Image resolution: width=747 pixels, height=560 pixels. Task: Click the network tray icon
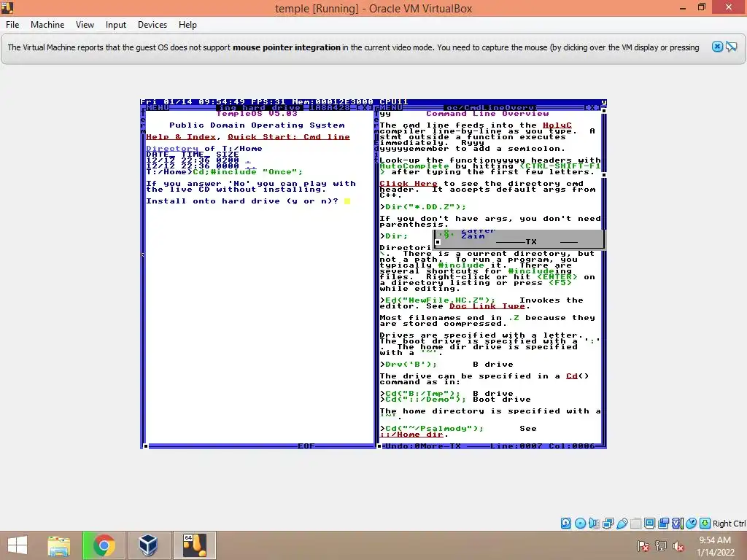click(661, 546)
